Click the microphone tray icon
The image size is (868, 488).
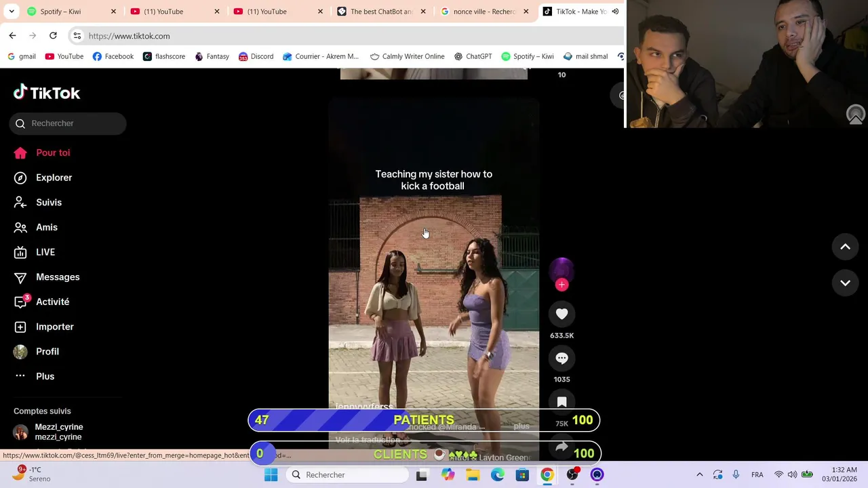click(x=736, y=474)
